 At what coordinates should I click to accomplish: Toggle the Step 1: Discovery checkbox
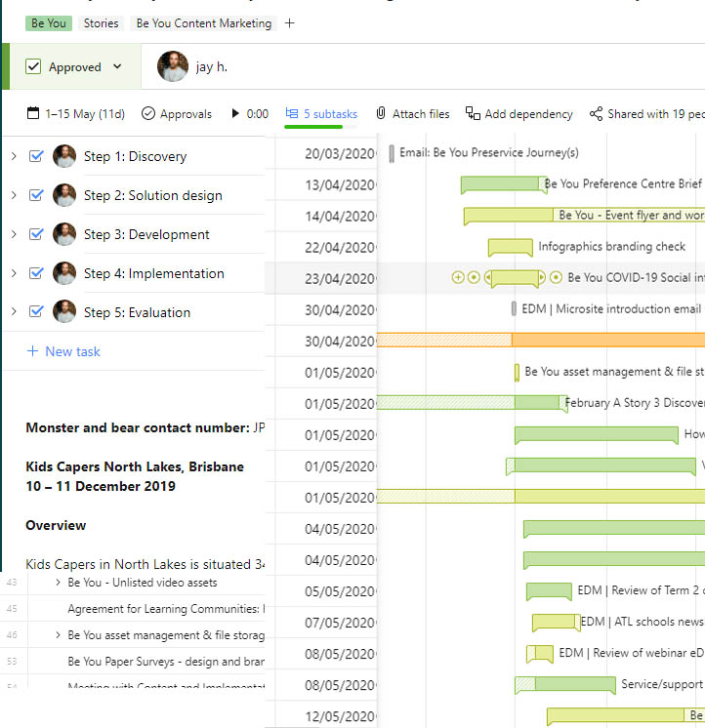(36, 156)
